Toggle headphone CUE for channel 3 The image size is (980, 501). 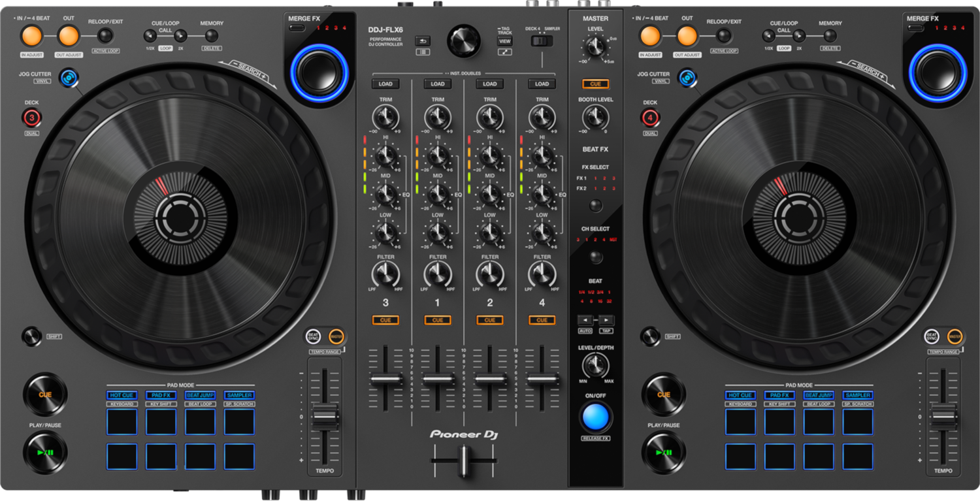(385, 320)
